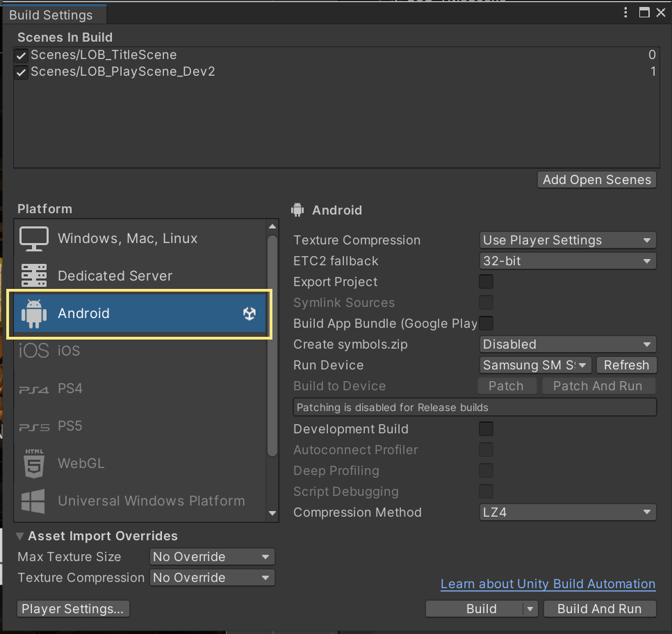The image size is (672, 634).
Task: Click the Unity logo on the Android row
Action: click(x=249, y=314)
